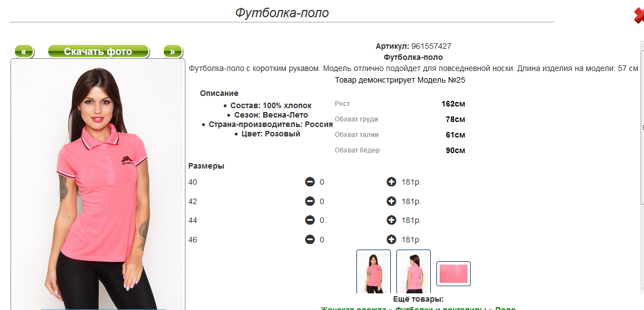Go to next photo with » button
Image resolution: width=644 pixels, height=310 pixels.
pyautogui.click(x=173, y=52)
